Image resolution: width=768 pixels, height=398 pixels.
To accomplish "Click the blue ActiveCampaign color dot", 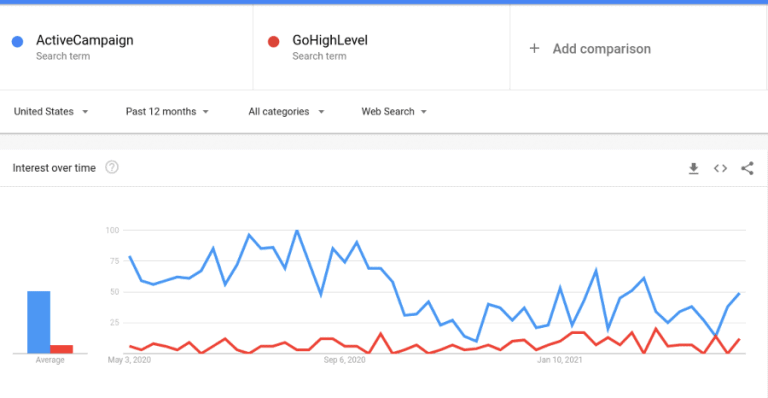I will [x=18, y=42].
